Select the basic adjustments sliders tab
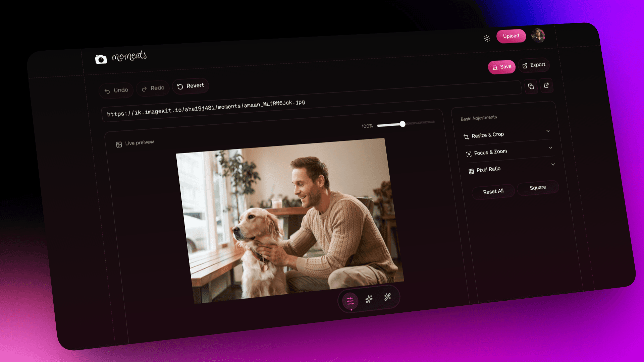 coord(350,301)
